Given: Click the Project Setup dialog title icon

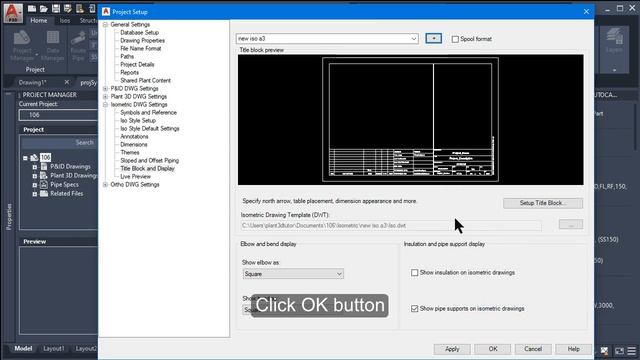Looking at the screenshot, I should pyautogui.click(x=106, y=11).
